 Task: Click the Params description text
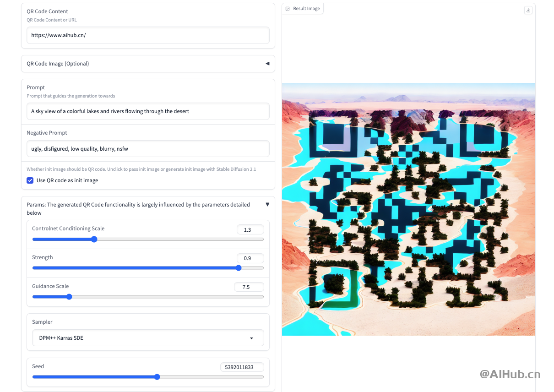point(138,209)
